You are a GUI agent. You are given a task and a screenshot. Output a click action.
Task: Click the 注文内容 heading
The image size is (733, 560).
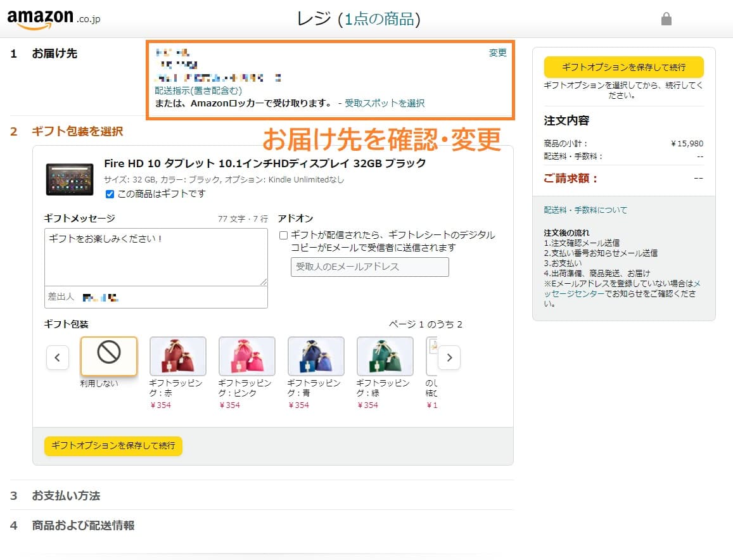click(x=566, y=120)
